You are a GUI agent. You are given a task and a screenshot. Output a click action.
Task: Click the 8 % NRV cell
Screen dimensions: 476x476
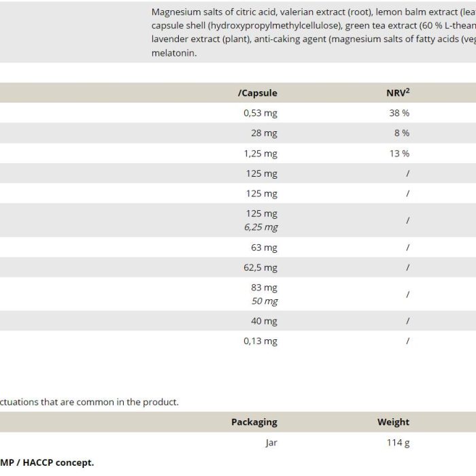(402, 133)
